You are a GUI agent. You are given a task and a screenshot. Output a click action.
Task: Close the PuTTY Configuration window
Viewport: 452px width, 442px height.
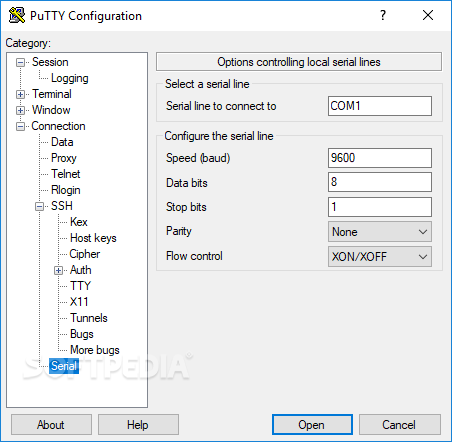point(428,15)
